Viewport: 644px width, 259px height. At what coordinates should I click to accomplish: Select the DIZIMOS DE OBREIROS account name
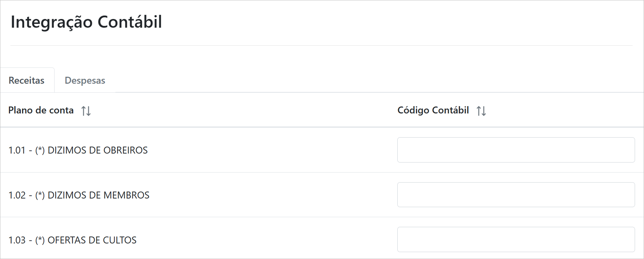click(x=98, y=150)
